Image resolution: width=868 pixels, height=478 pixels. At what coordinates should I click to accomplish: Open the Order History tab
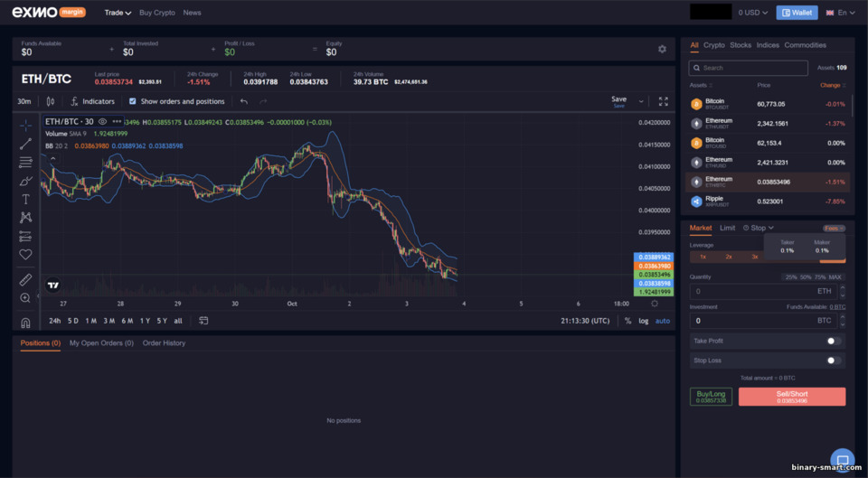[x=164, y=343]
